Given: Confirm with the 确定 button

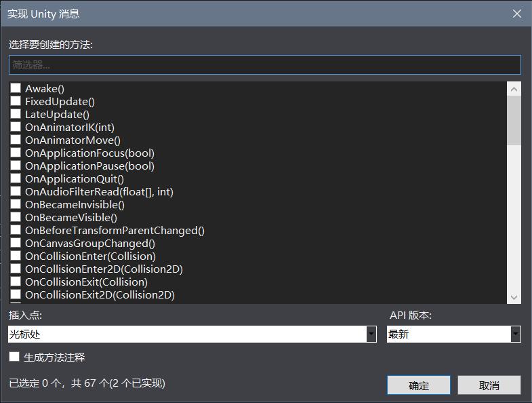Looking at the screenshot, I should click(419, 385).
